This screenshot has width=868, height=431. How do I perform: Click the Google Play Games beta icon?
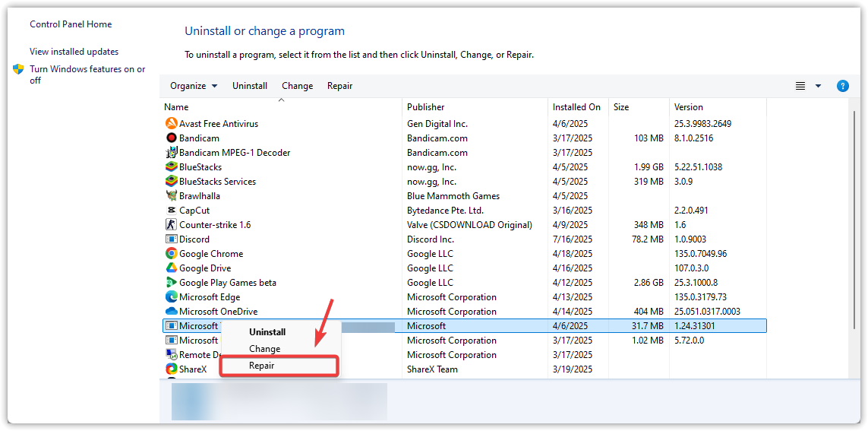[x=171, y=282]
